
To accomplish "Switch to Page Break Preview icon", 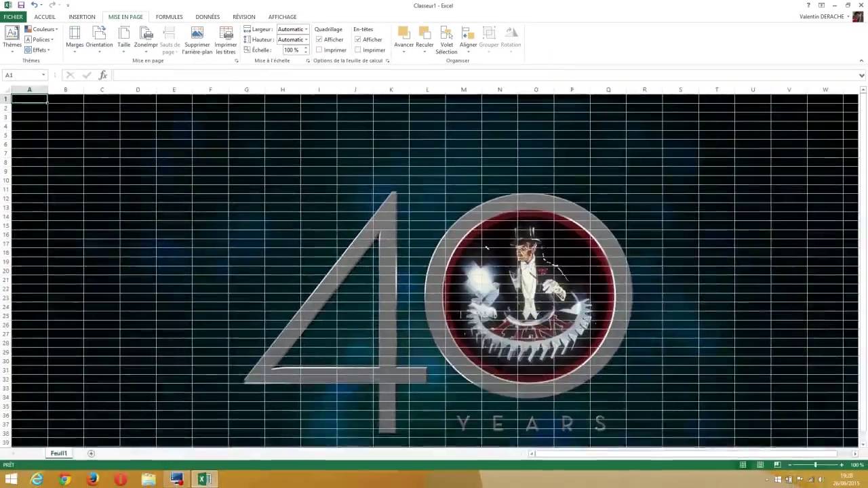I will (777, 465).
